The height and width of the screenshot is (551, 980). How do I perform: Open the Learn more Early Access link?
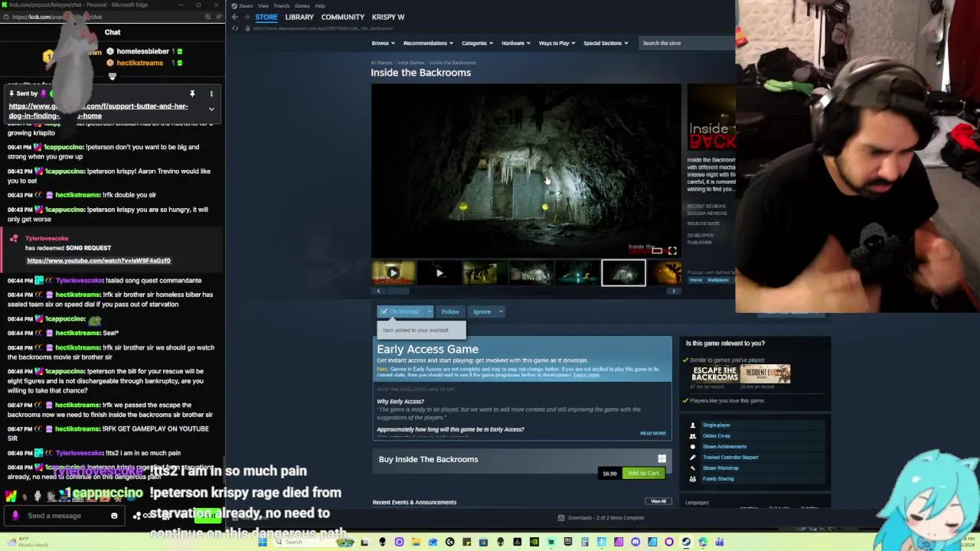(586, 375)
